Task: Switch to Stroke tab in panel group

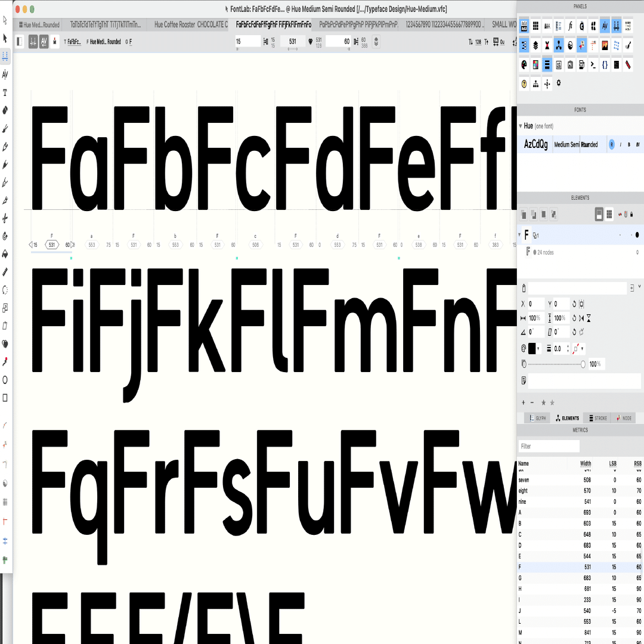Action: pyautogui.click(x=597, y=418)
